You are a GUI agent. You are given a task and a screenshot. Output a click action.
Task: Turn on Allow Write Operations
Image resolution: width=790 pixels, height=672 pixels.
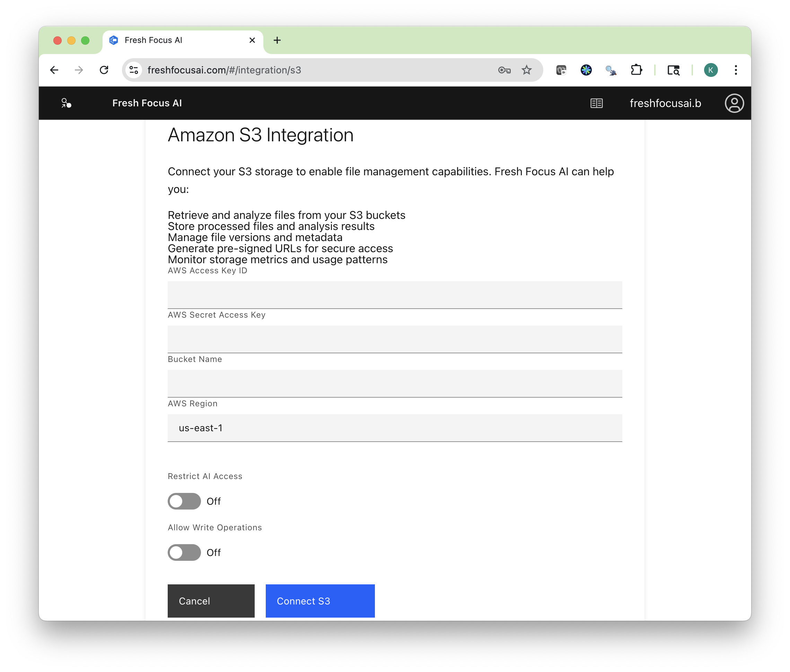(184, 553)
